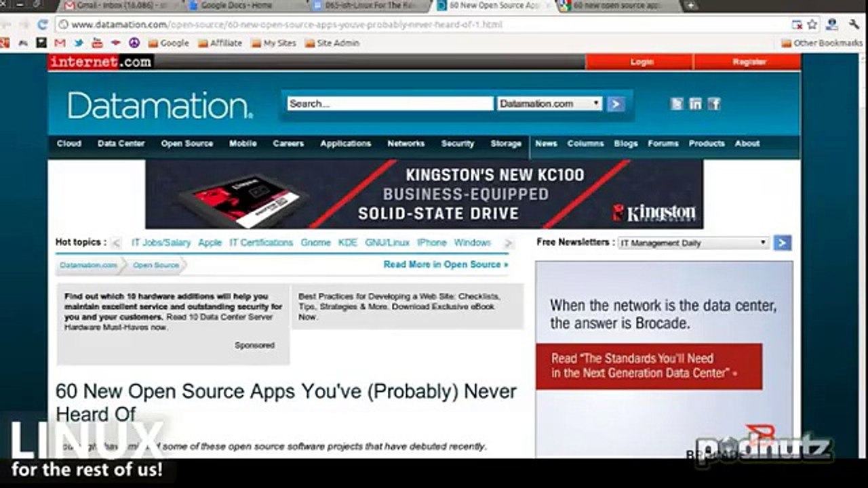
Task: Follow the Gnome hot topic link
Action: click(x=316, y=243)
